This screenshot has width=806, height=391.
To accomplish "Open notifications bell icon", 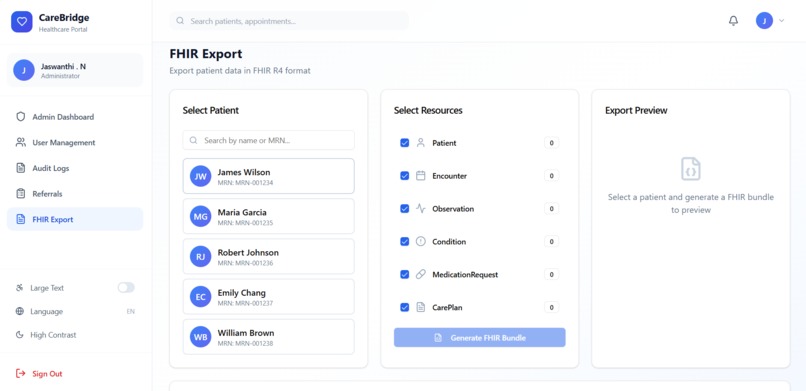I will [734, 21].
